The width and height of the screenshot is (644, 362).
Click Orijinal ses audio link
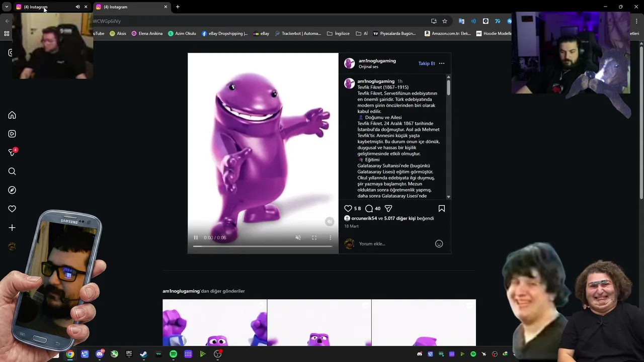click(368, 67)
